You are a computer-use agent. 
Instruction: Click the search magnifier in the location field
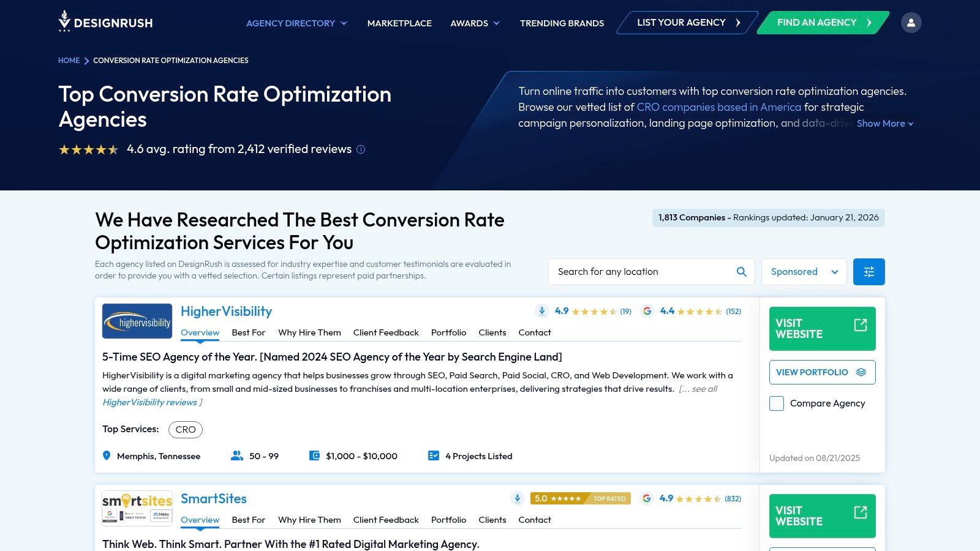[x=741, y=271]
